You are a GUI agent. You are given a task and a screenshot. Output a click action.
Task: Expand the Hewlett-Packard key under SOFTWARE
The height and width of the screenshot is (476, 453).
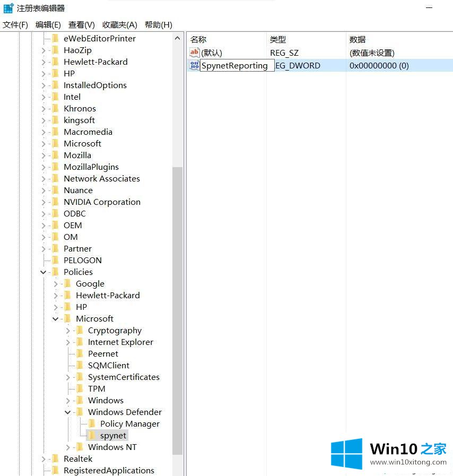click(43, 62)
